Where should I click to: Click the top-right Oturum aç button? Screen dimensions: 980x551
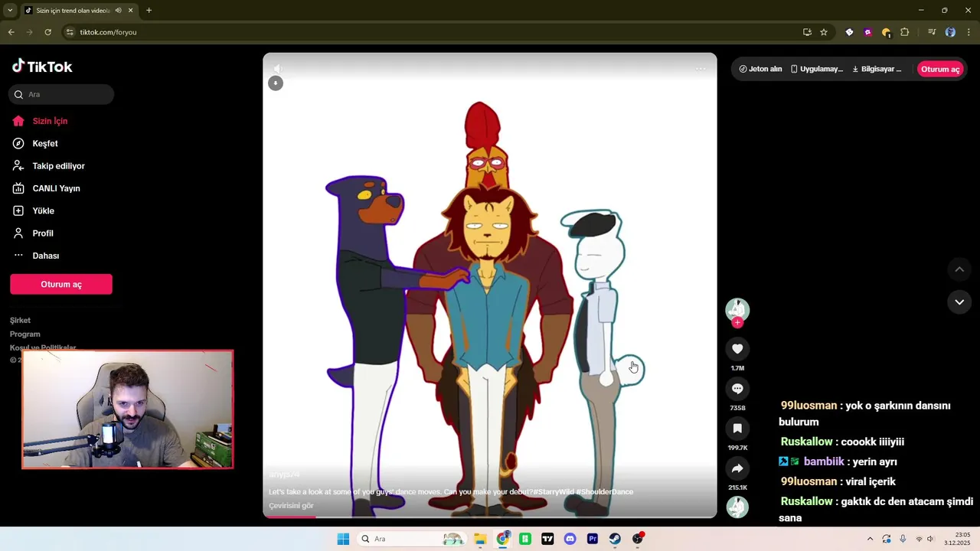click(940, 69)
